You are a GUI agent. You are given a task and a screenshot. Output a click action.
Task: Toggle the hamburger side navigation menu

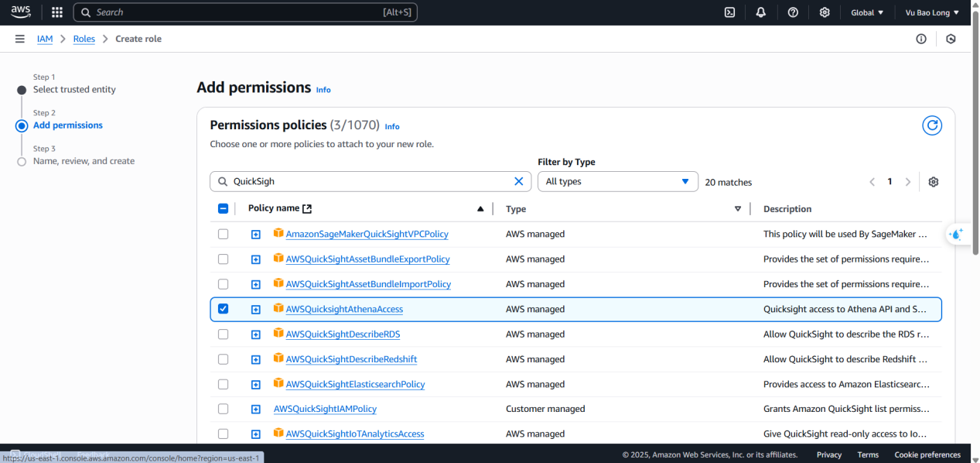[19, 39]
